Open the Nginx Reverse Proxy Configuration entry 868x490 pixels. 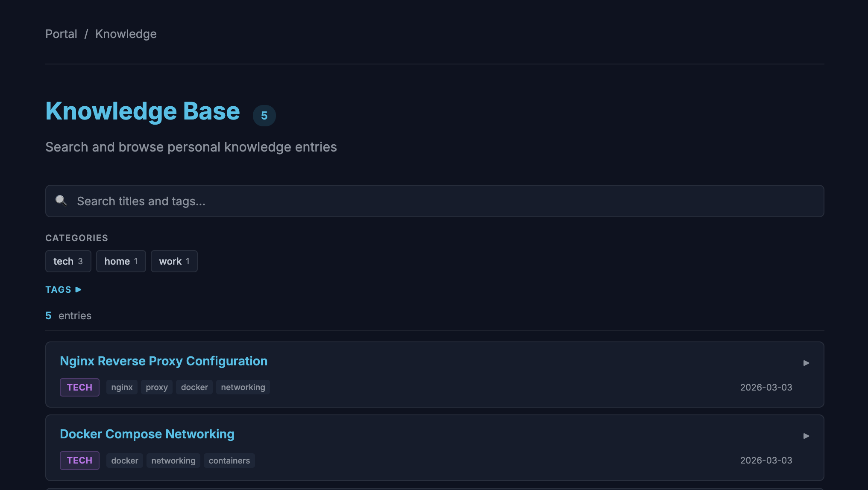(x=164, y=361)
